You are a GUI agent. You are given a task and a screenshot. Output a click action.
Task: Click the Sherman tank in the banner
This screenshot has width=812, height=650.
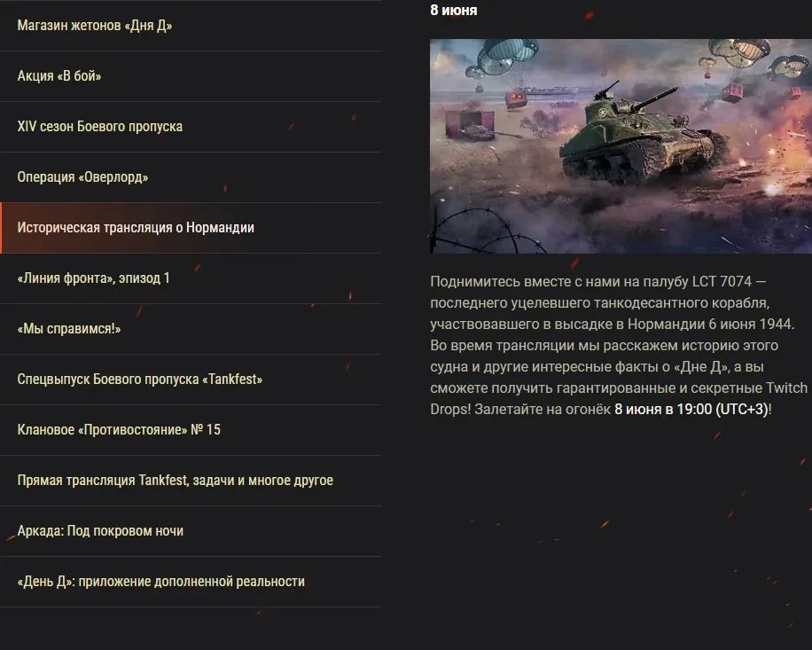642,137
